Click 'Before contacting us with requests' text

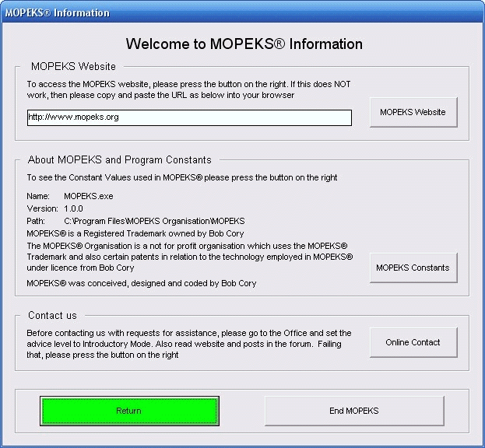click(x=189, y=344)
